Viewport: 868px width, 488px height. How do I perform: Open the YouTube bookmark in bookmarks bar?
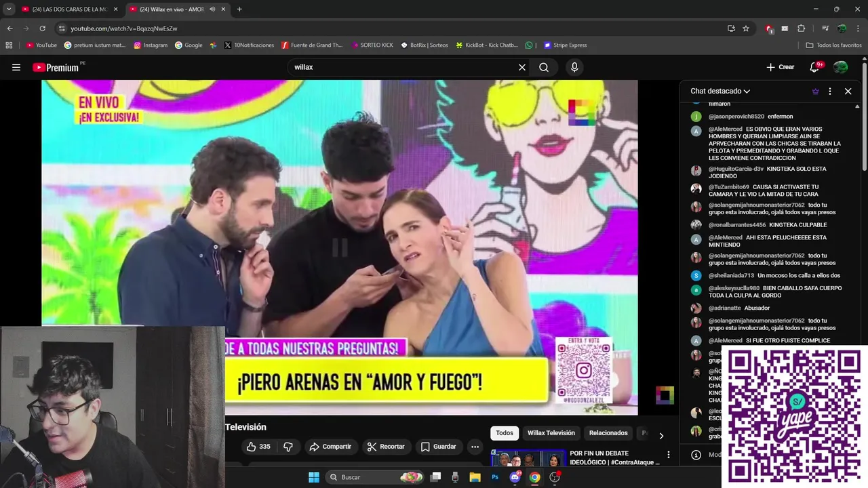tap(41, 45)
